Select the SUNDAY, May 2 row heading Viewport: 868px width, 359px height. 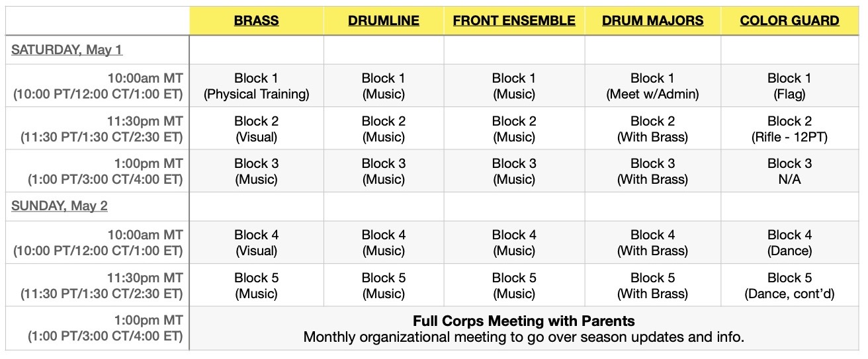(x=60, y=206)
